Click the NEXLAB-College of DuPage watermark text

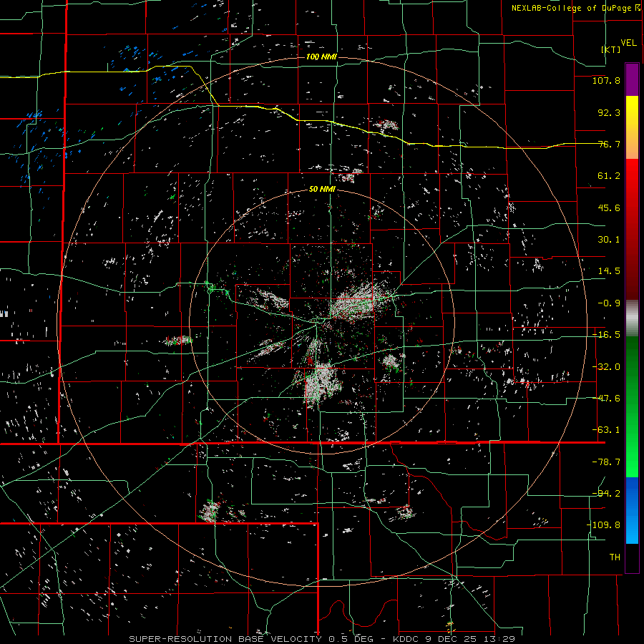[576, 8]
